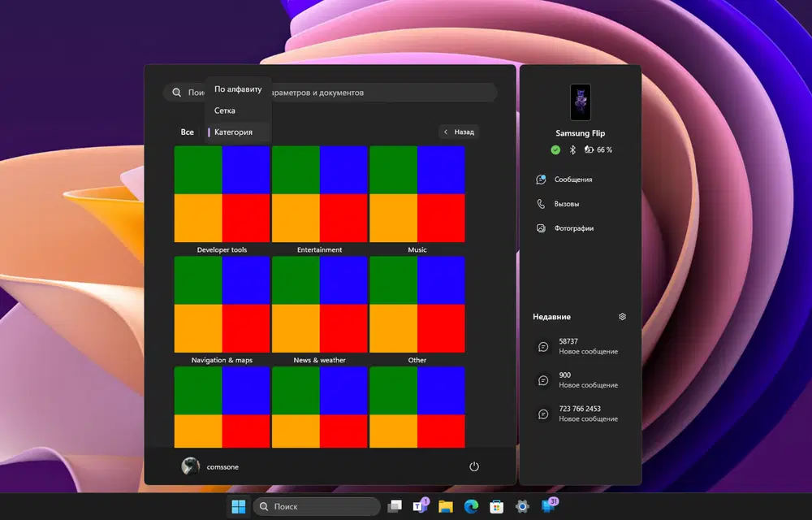Click the Samsung Flip device name
Screen dimensions: 812x520
click(580, 133)
